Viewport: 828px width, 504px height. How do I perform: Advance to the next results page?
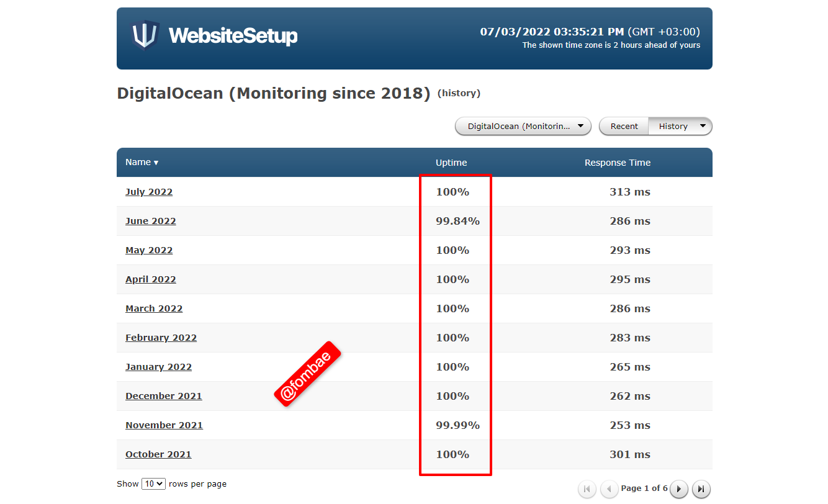[679, 489]
